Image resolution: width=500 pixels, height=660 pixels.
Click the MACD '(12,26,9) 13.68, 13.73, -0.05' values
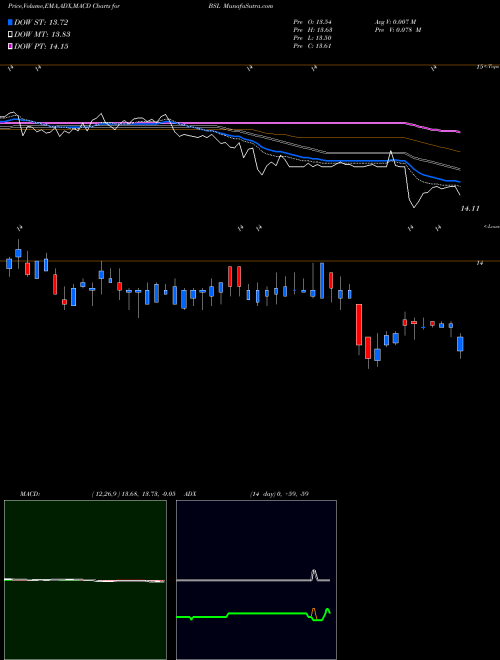[x=133, y=494]
